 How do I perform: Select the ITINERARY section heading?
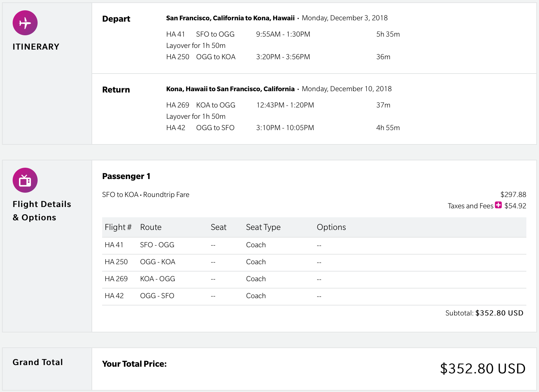36,47
